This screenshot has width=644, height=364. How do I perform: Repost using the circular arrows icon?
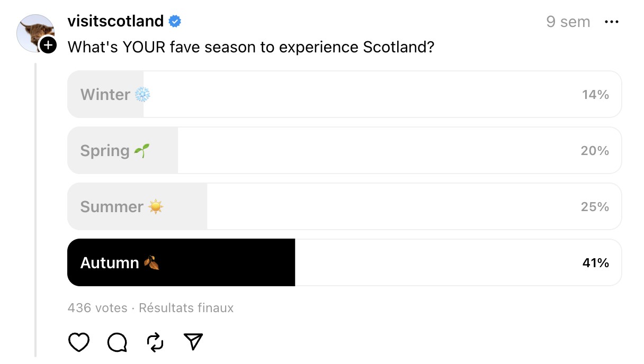coord(155,342)
